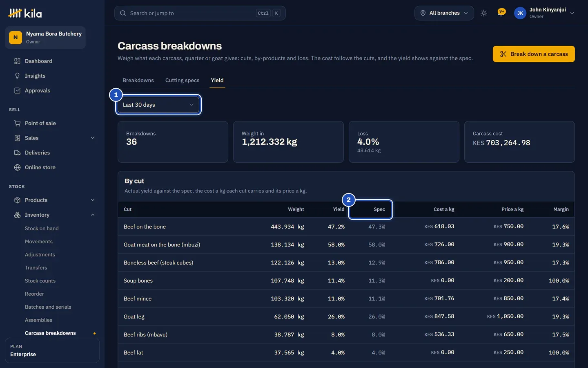Open the Stock counts page
Image resolution: width=588 pixels, height=368 pixels.
coord(40,281)
